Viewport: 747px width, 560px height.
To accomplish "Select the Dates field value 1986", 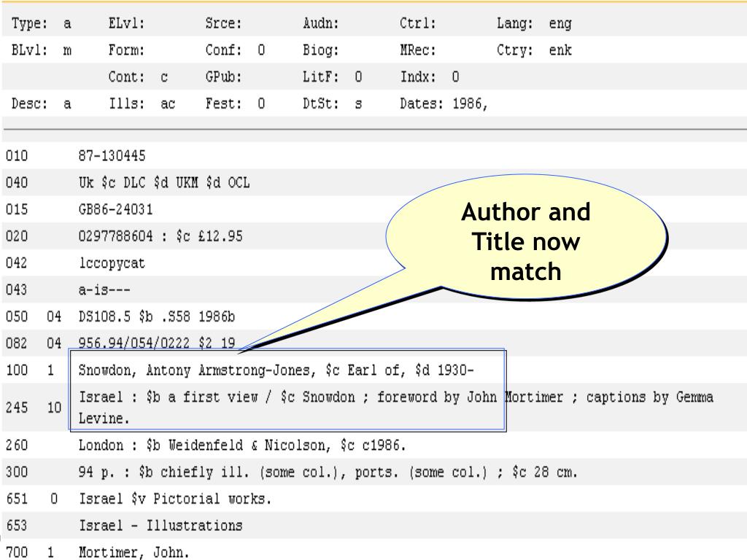I will (470, 104).
